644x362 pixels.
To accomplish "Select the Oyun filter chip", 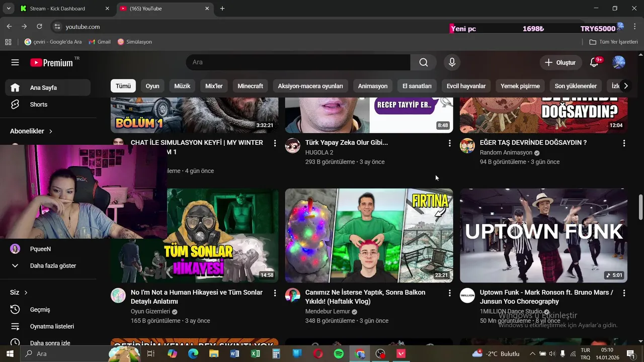I will click(x=152, y=86).
